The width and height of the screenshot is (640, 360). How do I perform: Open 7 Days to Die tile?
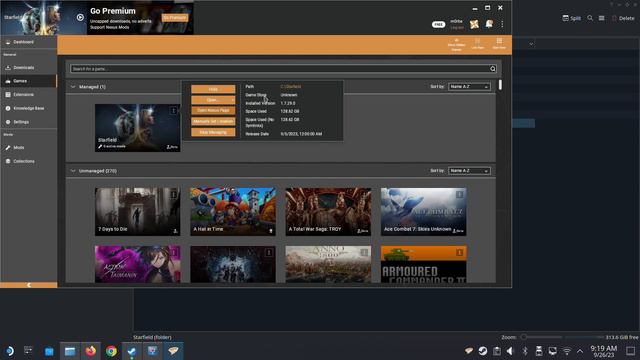pos(137,211)
